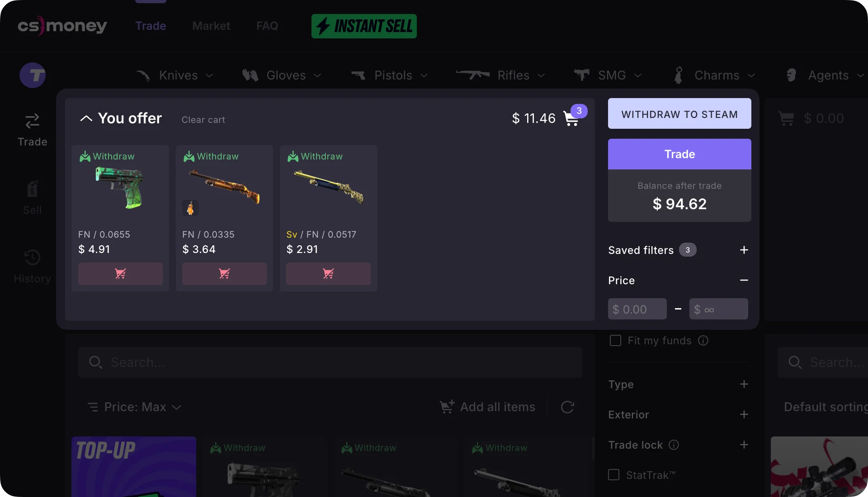Collapse the You offer panel chevron
The width and height of the screenshot is (868, 497).
[86, 118]
